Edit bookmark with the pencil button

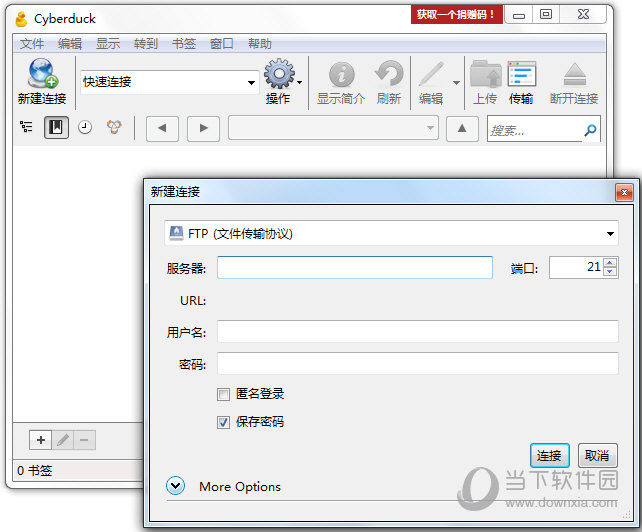[x=63, y=440]
